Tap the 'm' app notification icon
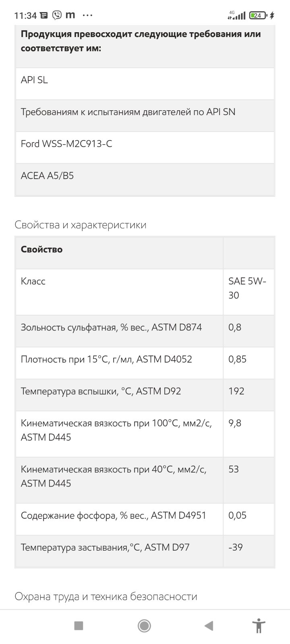The height and width of the screenshot is (644, 290). point(70,15)
